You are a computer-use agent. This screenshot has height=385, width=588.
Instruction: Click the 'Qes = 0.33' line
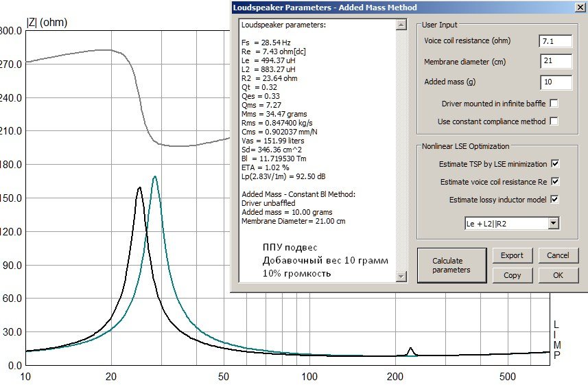coord(261,96)
